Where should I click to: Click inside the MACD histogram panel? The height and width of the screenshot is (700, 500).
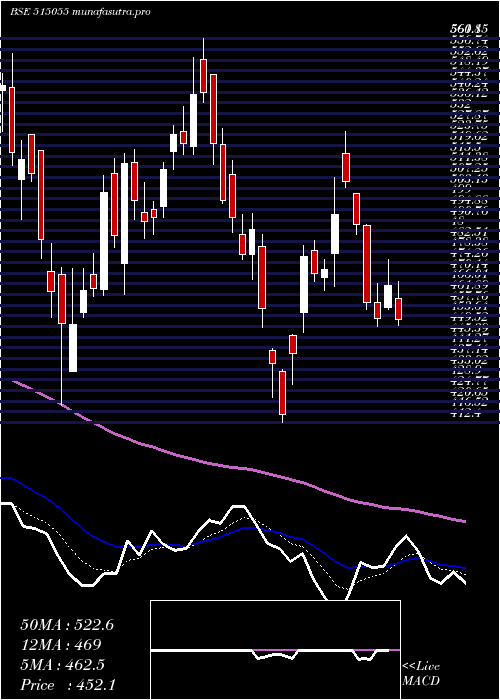[x=275, y=650]
